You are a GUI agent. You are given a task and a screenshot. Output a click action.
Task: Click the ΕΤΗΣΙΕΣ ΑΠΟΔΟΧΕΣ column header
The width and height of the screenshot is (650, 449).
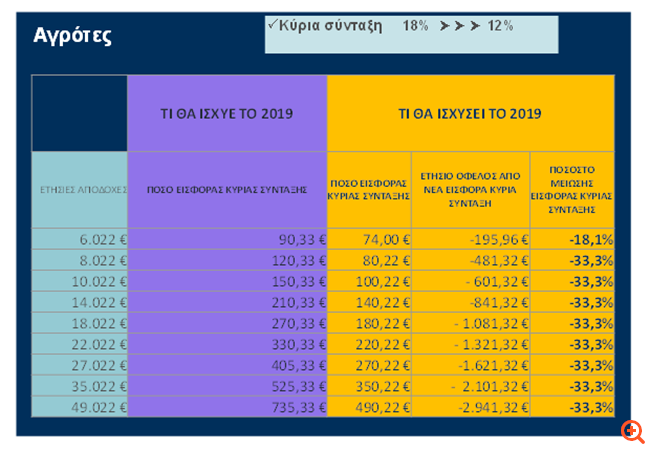click(x=80, y=189)
